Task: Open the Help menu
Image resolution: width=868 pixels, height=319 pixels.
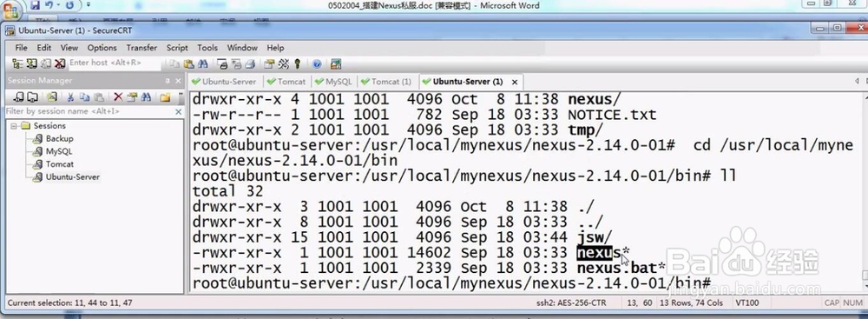Action: click(275, 48)
